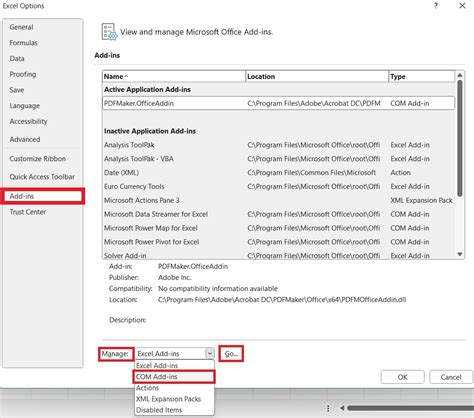Viewport: 474px width, 418px height.
Task: Select the Add-ins category
Action: point(43,196)
